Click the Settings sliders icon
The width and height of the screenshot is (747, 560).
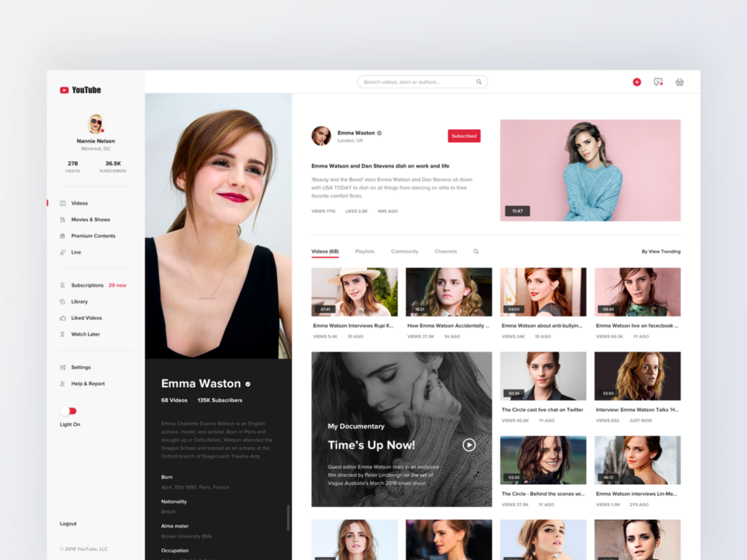coord(63,367)
